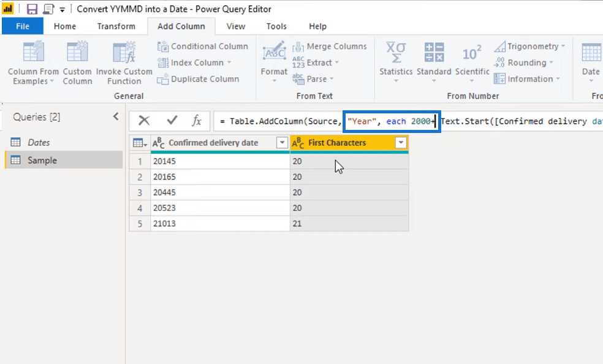This screenshot has width=603, height=364.
Task: Click the fx function button
Action: click(197, 121)
